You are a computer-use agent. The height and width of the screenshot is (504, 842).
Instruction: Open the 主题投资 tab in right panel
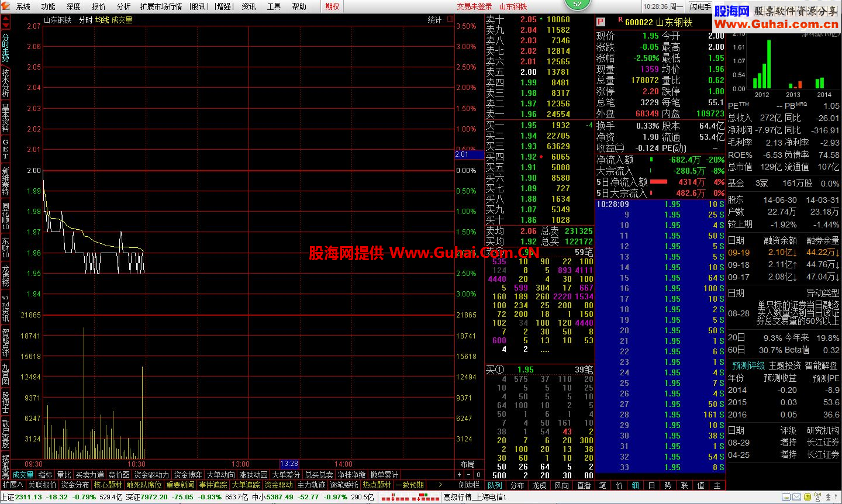(x=785, y=365)
